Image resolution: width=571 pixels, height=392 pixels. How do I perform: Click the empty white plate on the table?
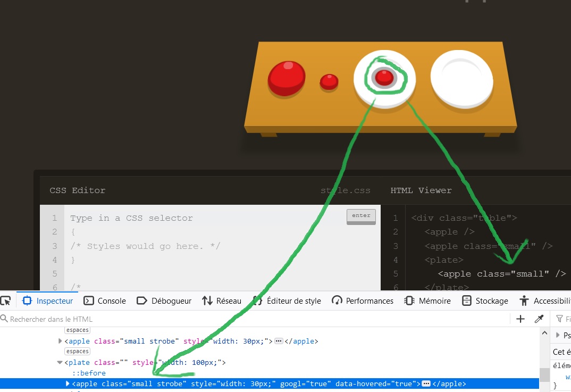coord(461,79)
